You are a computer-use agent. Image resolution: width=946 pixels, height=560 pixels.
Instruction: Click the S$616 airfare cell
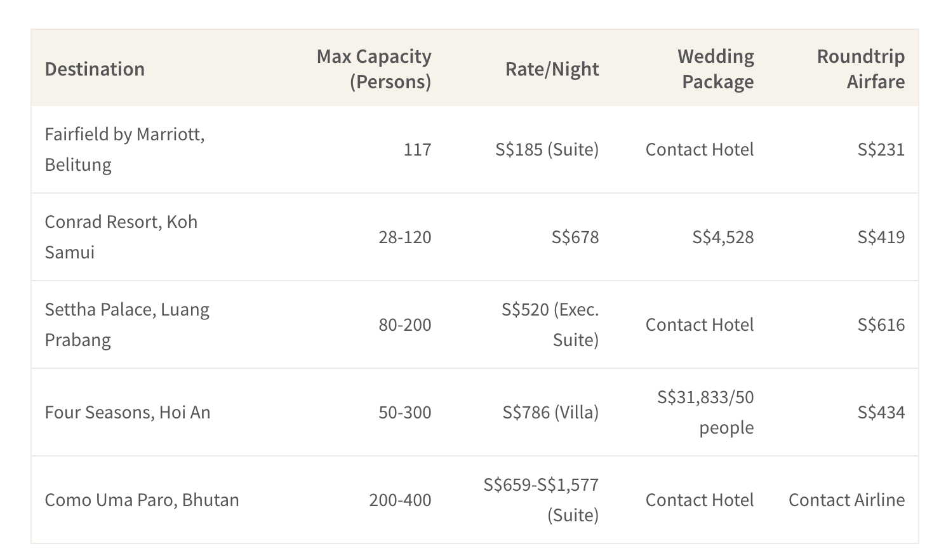click(881, 324)
